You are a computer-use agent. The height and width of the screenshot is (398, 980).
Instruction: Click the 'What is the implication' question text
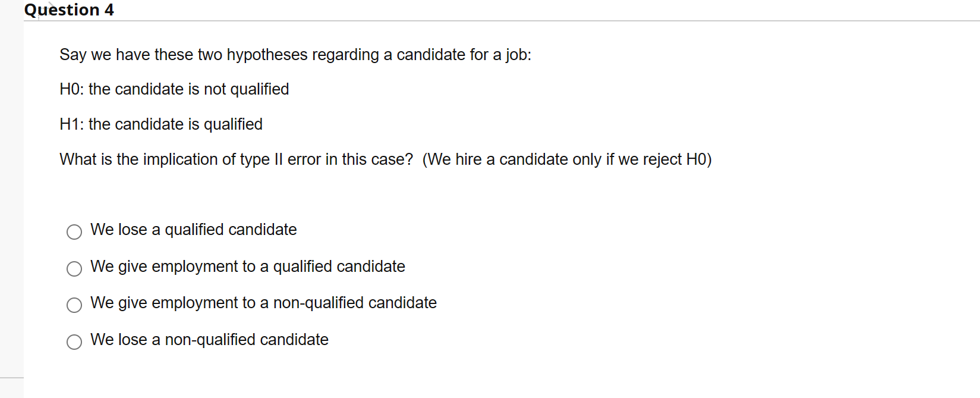click(236, 159)
